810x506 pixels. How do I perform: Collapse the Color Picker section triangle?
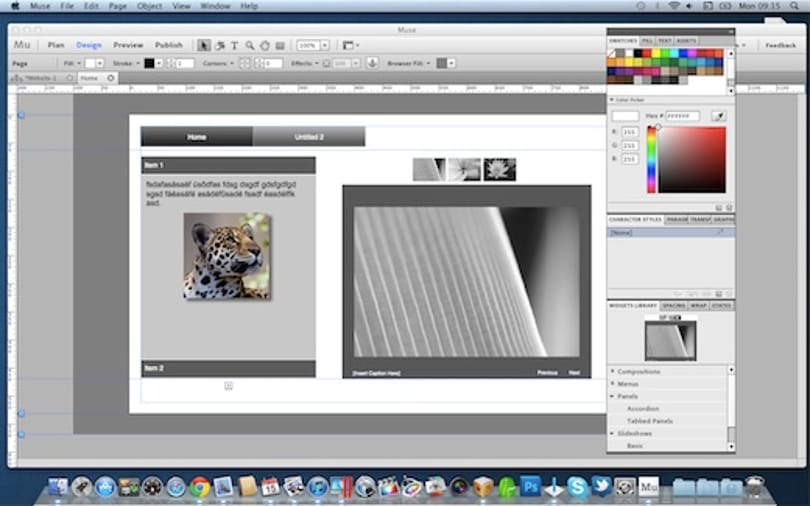[x=612, y=100]
